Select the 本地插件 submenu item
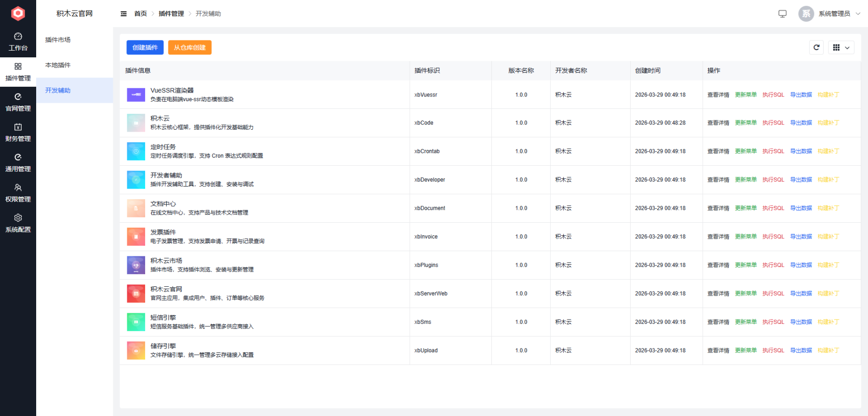The width and height of the screenshot is (868, 416). coord(58,65)
